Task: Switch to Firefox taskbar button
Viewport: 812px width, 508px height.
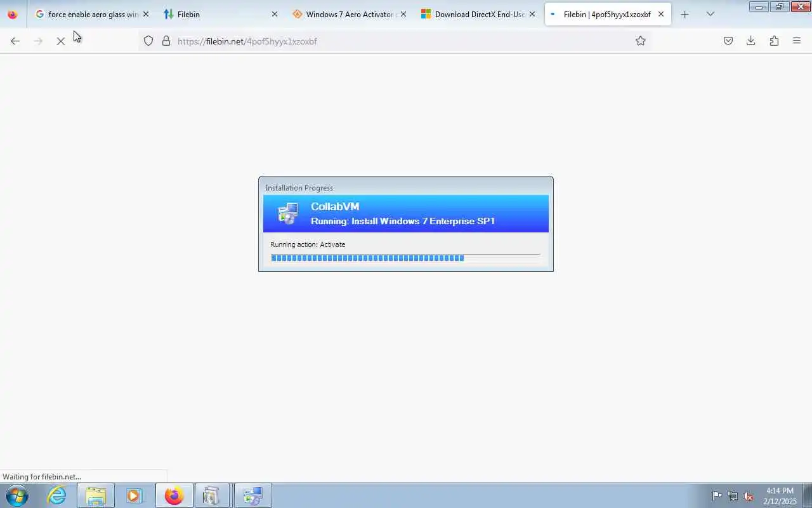Action: click(x=174, y=495)
